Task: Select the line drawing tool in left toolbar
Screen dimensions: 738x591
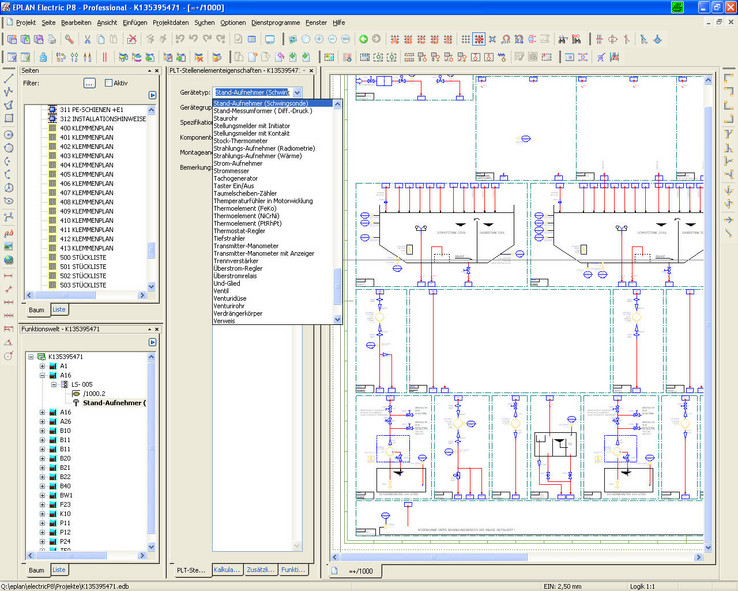Action: [x=9, y=77]
